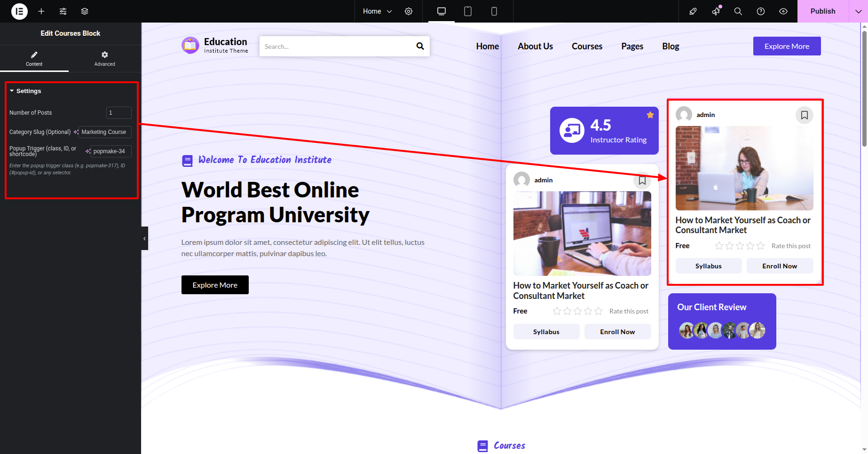Click the Publish button
Screen dimensions: 868x454
(x=823, y=11)
